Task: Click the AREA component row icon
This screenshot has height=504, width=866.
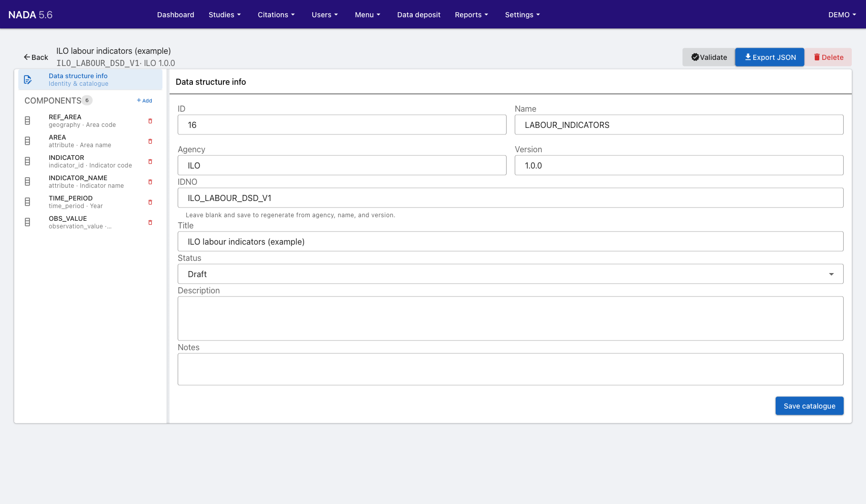Action: tap(27, 141)
